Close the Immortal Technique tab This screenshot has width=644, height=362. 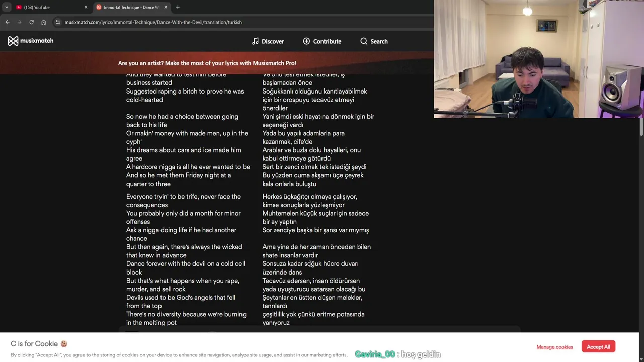(166, 7)
